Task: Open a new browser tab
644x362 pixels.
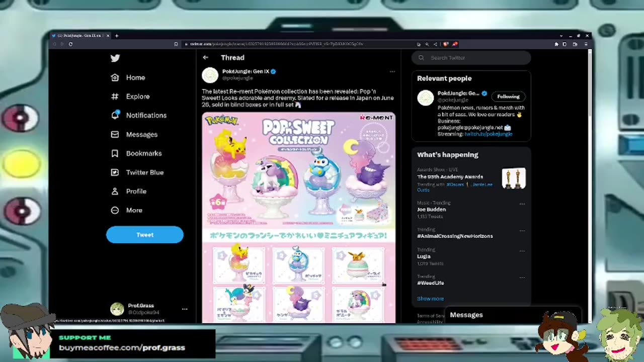Action: coord(117,36)
